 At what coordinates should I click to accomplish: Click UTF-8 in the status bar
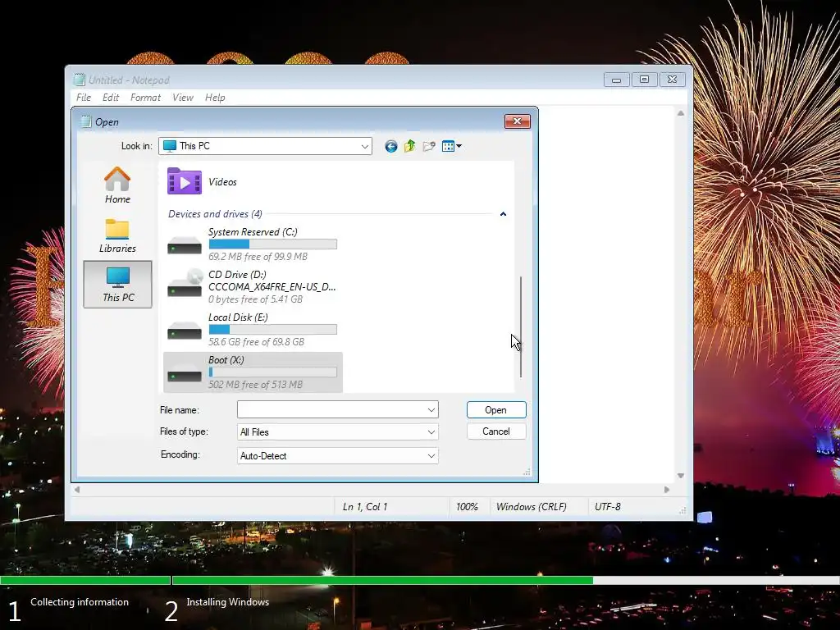tap(608, 506)
